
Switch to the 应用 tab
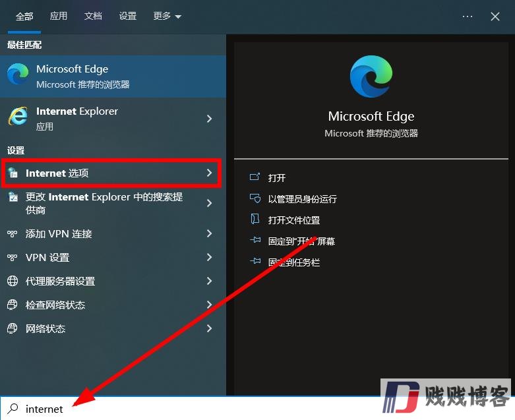point(59,16)
